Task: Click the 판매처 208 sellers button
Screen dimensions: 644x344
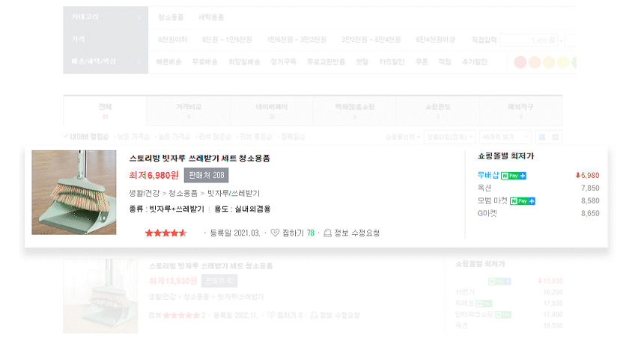Action: pyautogui.click(x=206, y=175)
